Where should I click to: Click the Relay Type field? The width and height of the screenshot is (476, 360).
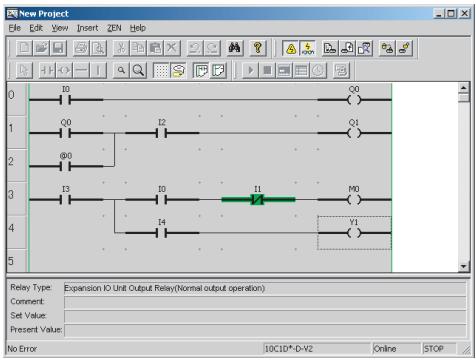(265, 288)
